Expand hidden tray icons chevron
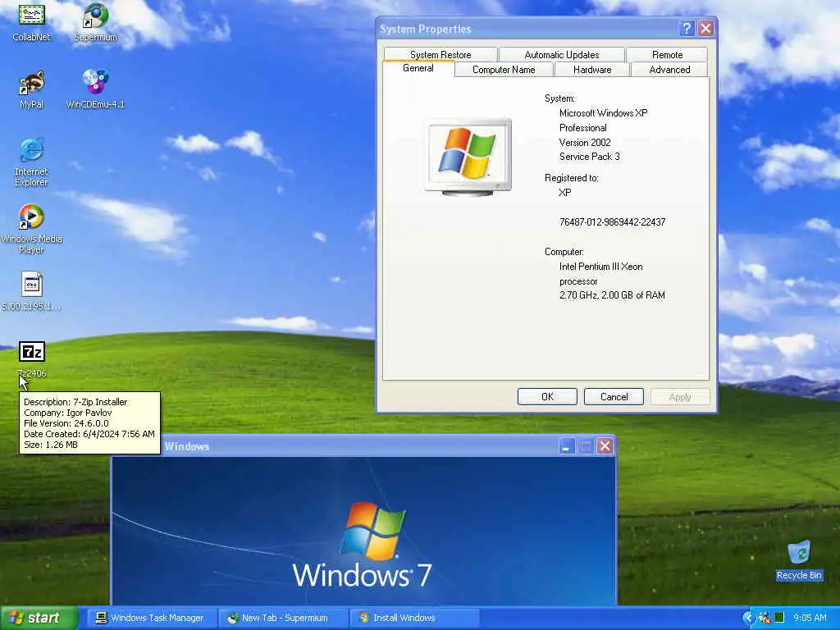The image size is (840, 630). (x=748, y=618)
